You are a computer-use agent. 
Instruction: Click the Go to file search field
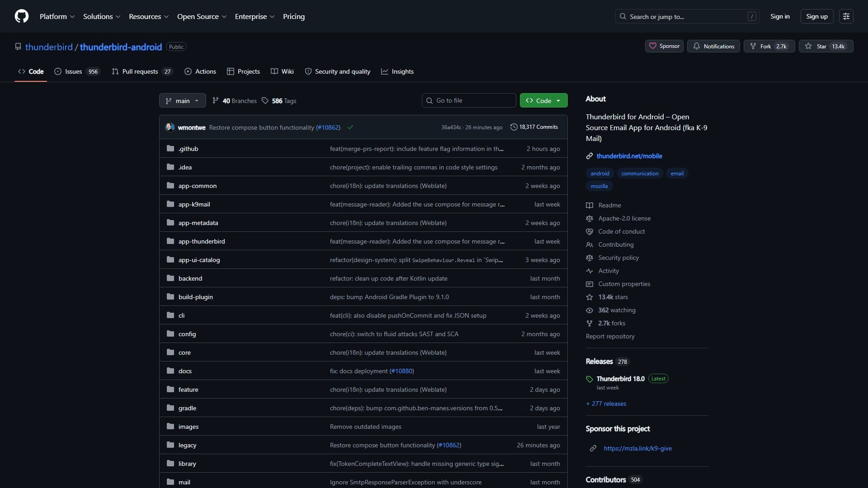tap(469, 100)
